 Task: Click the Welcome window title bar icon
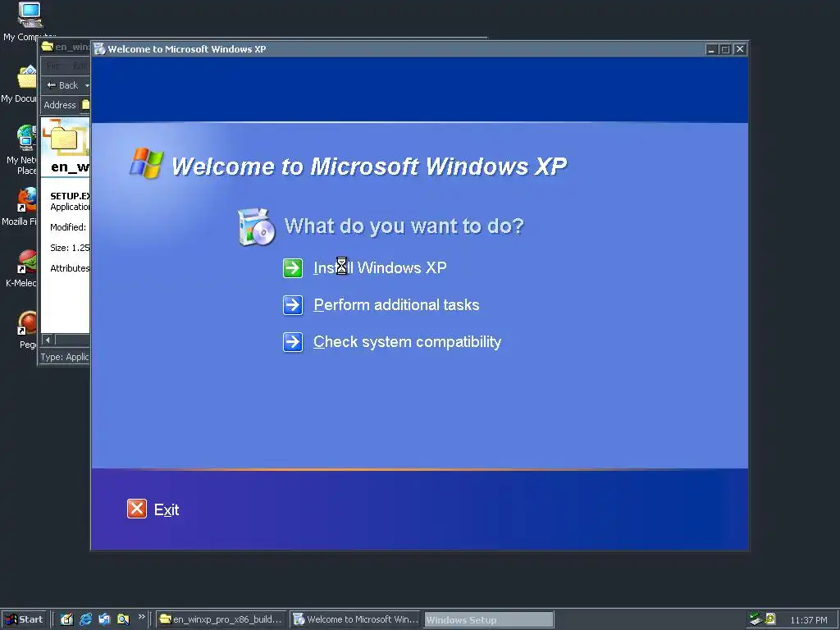99,48
